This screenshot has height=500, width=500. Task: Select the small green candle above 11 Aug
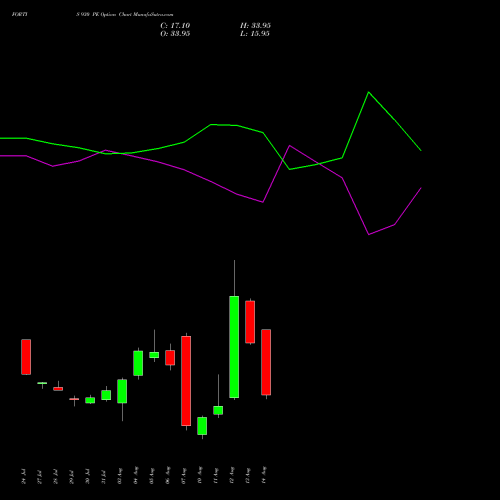point(218,410)
